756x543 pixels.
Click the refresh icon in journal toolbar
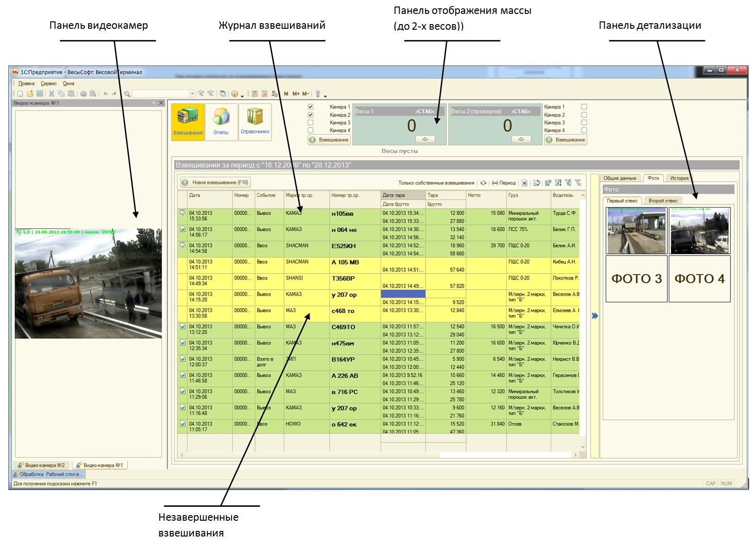[483, 183]
